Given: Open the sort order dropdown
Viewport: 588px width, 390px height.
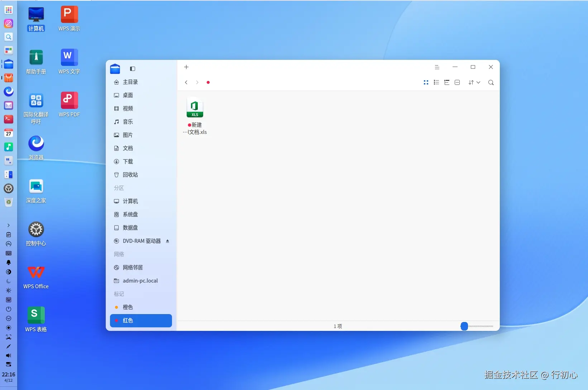Looking at the screenshot, I should [x=474, y=82].
